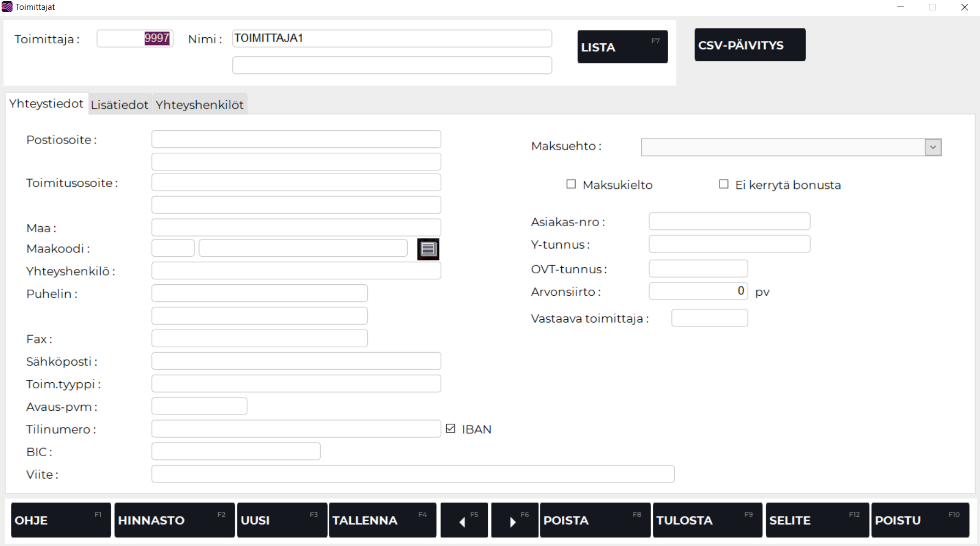Screen dimensions: 980x546
Task: Delete supplier using POISTA button
Action: click(595, 520)
